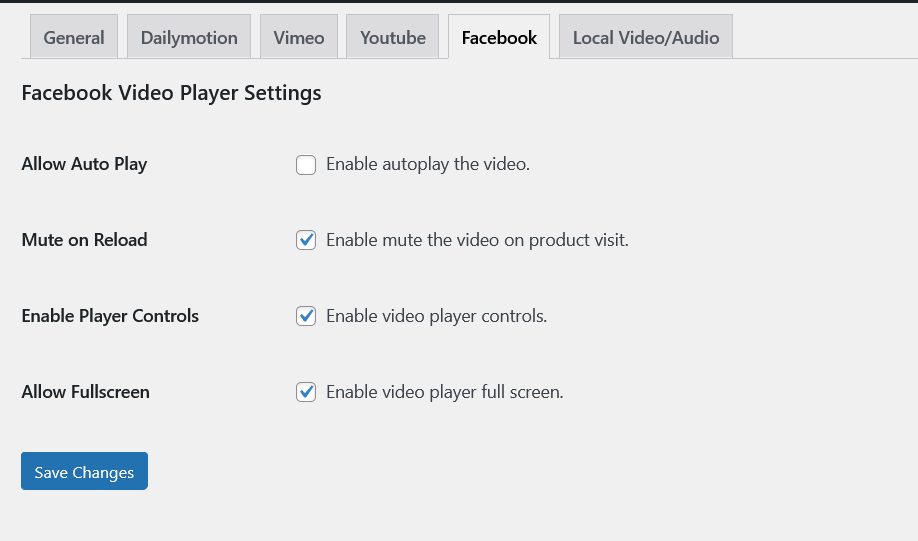Uncheck the Mute on Reload checkbox

[x=306, y=241]
